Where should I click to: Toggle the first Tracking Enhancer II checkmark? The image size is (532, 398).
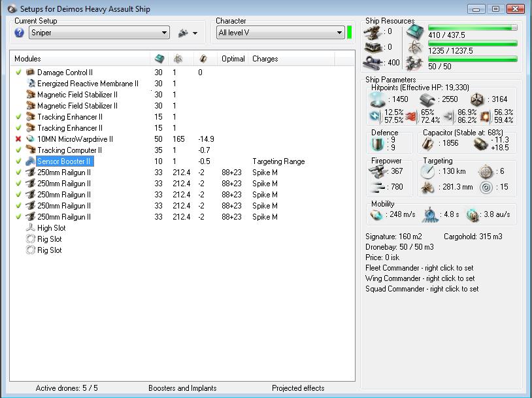18,116
